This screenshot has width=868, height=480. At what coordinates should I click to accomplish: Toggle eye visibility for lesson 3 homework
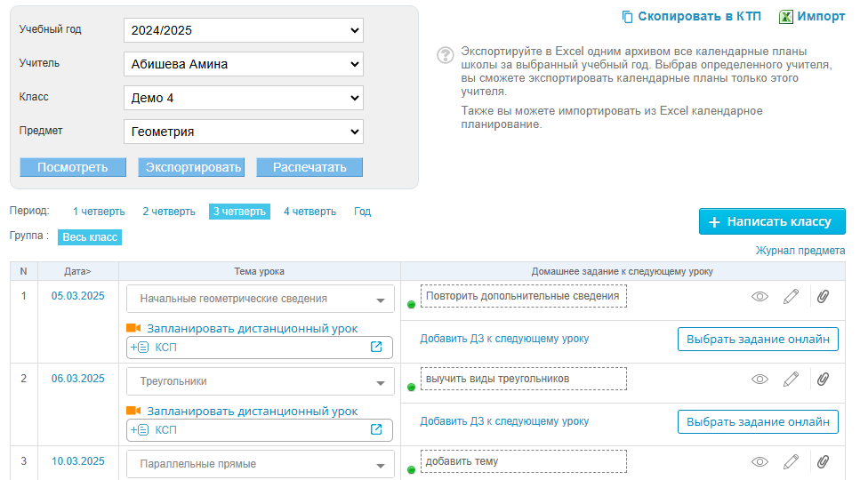point(759,462)
